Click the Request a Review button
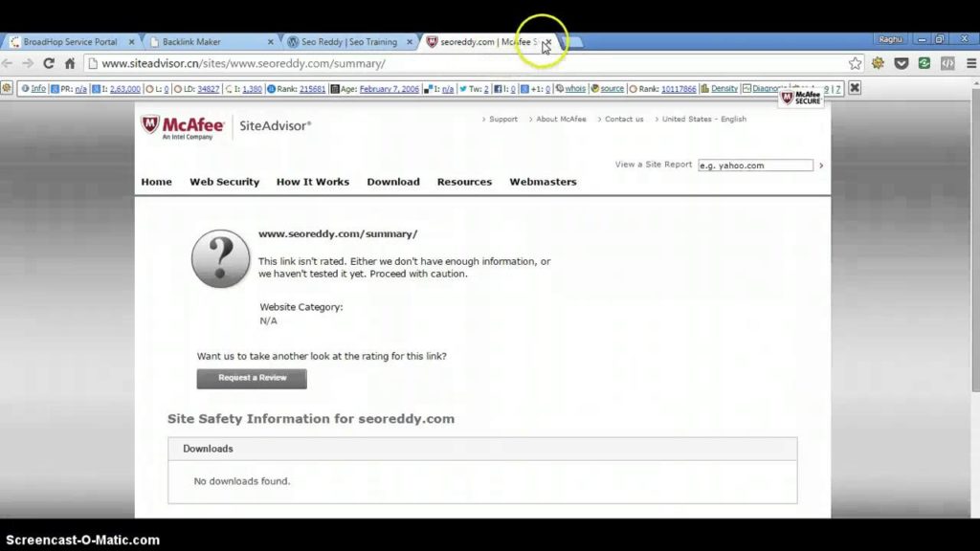980x551 pixels. pos(252,379)
